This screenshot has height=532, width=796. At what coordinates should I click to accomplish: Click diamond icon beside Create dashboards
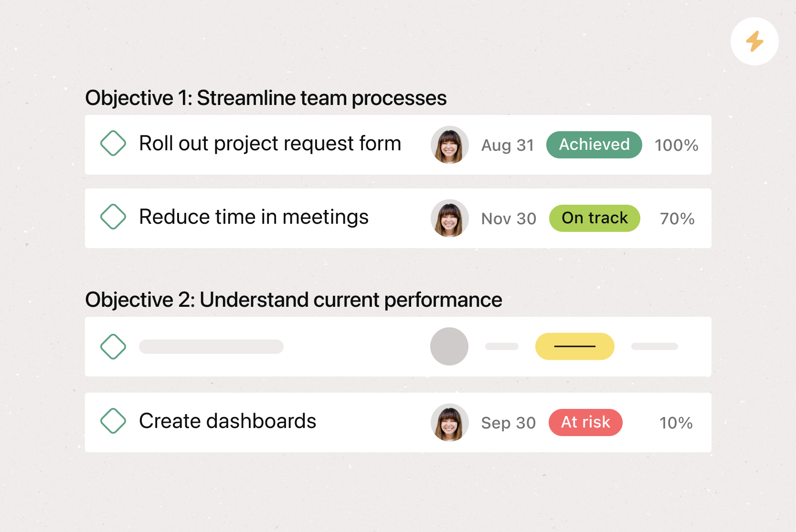click(113, 421)
